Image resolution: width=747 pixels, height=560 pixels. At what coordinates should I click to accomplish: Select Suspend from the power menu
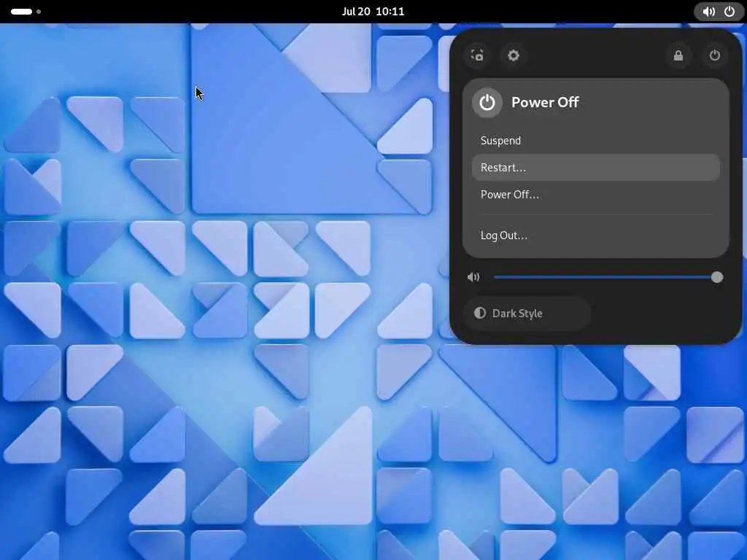click(x=595, y=141)
